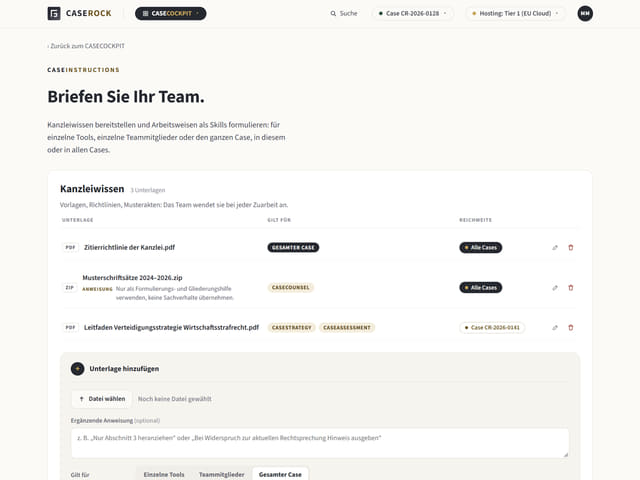Click 'Noch keine Datei gewählt' status text
Image resolution: width=640 pixels, height=480 pixels.
[x=175, y=399]
